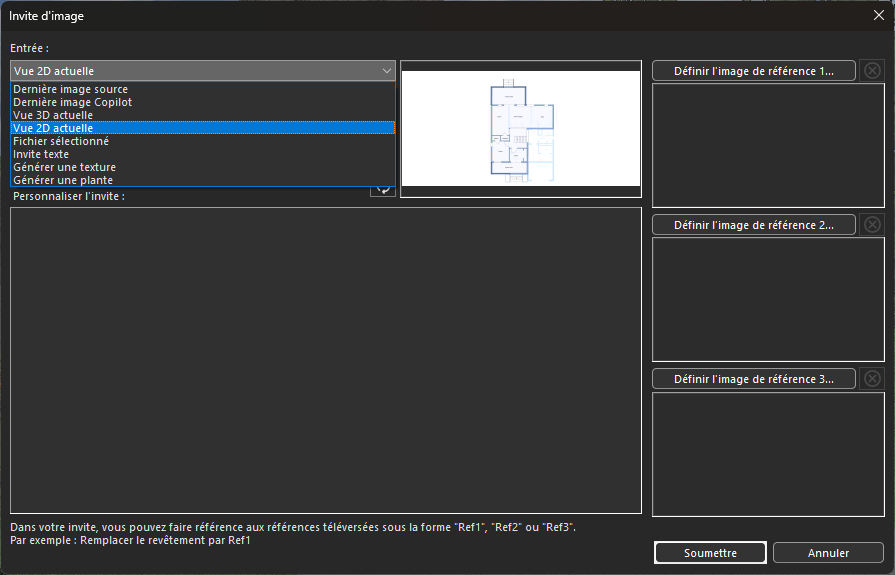Close the Invite d'image dialog
Screen dimensions: 895x575
point(879,15)
